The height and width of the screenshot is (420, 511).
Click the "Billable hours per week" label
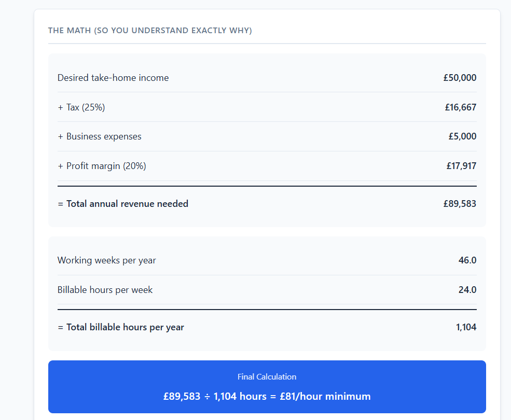pos(105,290)
